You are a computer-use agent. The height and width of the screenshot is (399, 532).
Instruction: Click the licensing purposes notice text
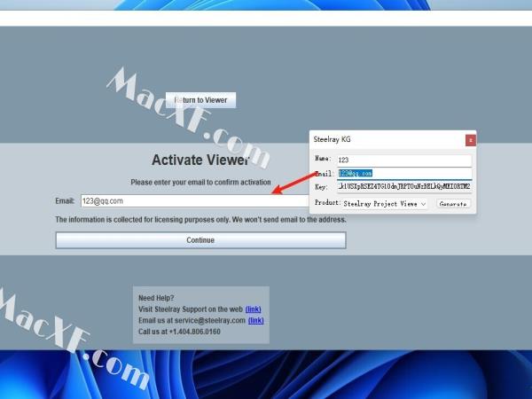tap(200, 220)
